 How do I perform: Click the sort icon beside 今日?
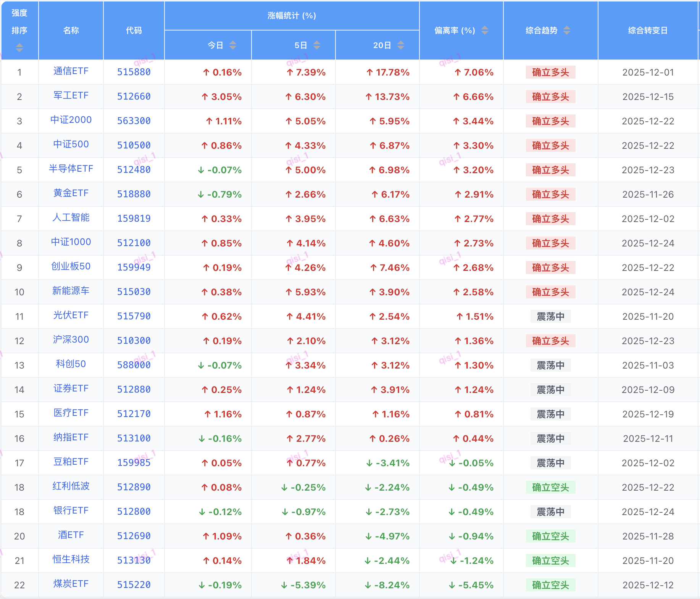click(232, 45)
